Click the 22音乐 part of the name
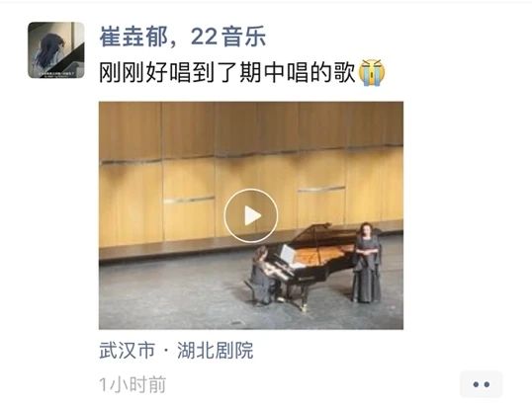 tap(228, 37)
